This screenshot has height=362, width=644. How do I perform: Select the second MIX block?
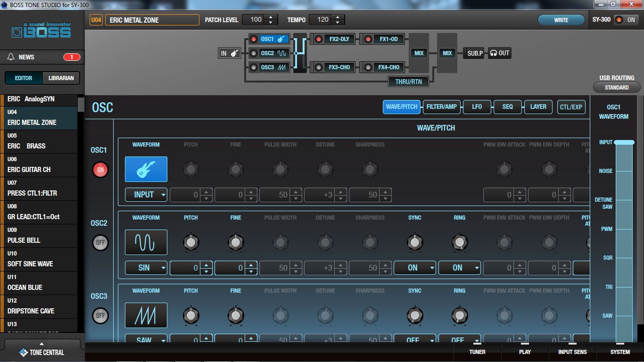click(447, 53)
